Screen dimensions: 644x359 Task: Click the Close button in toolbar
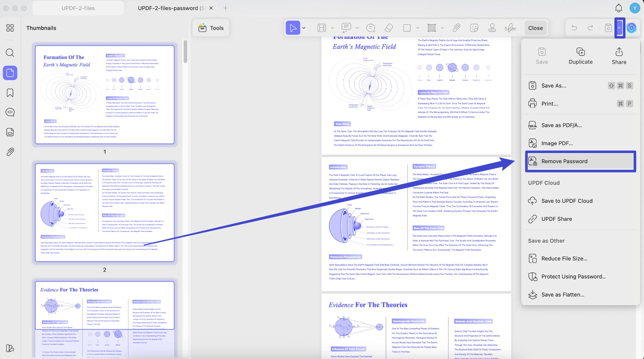click(535, 28)
